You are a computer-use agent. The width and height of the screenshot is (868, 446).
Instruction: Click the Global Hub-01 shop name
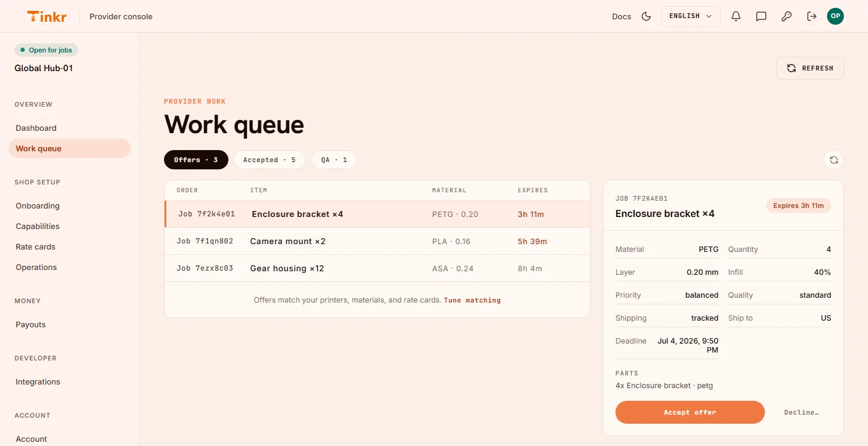point(43,68)
